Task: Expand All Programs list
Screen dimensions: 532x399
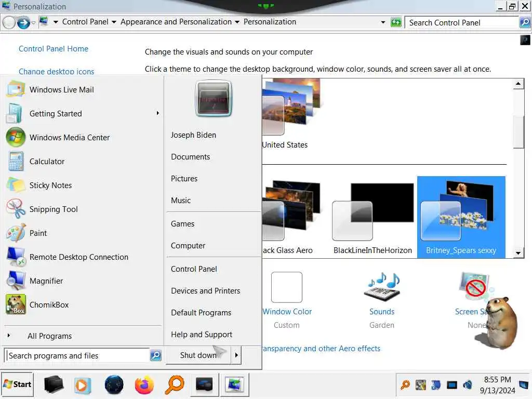Action: (x=49, y=336)
